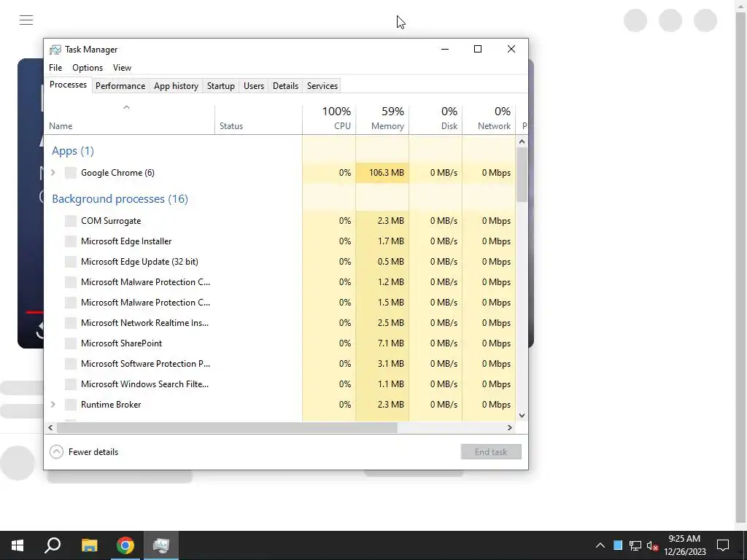Sort by the Disk column header
This screenshot has height=560, width=747.
tap(436, 119)
